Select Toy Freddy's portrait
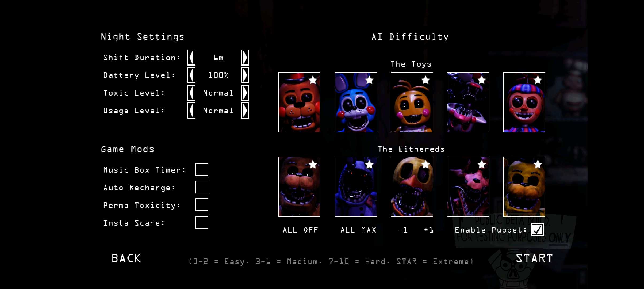Image resolution: width=644 pixels, height=289 pixels. coord(299,102)
